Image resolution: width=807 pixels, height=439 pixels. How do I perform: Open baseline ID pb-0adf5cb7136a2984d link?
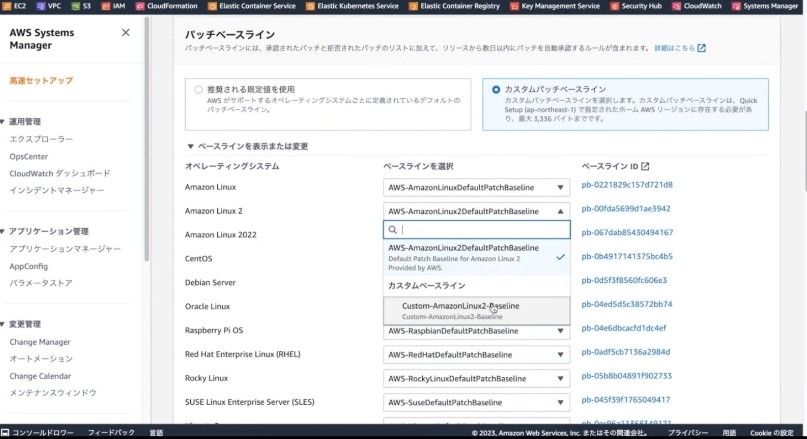[625, 352]
